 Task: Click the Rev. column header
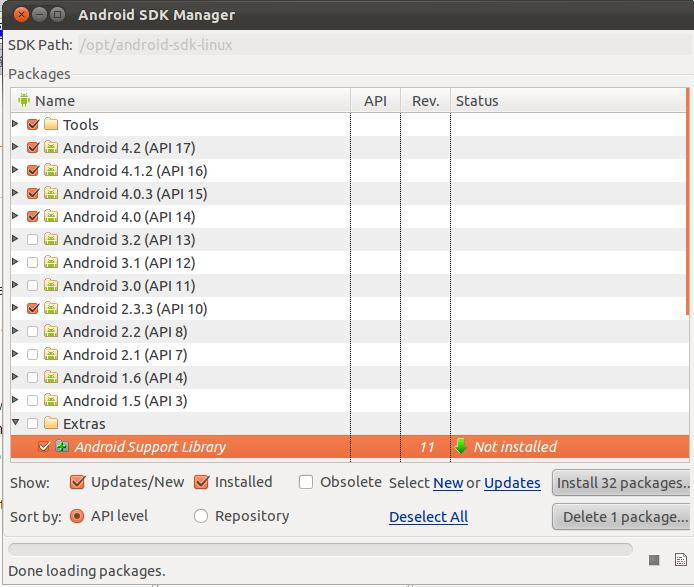click(425, 100)
